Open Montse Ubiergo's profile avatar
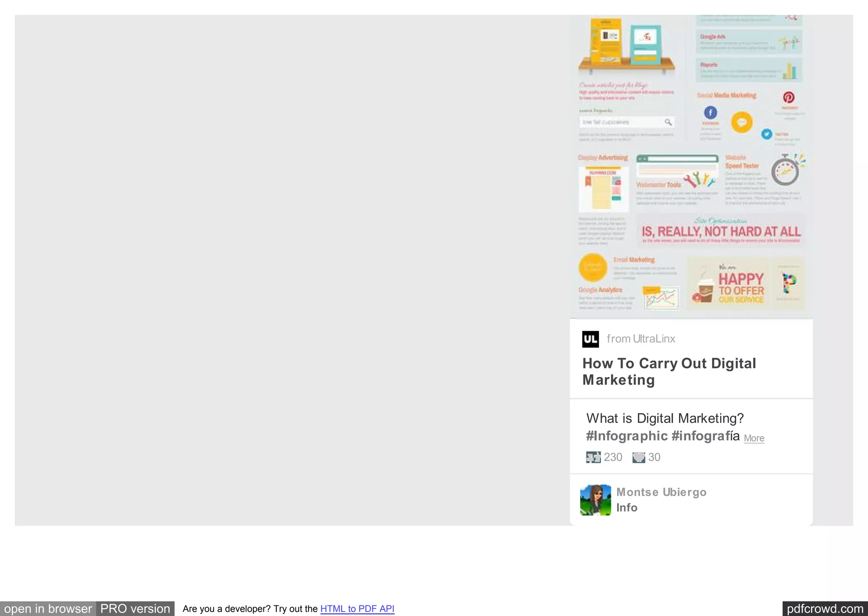Viewport: 868px width, 616px height. tap(595, 500)
